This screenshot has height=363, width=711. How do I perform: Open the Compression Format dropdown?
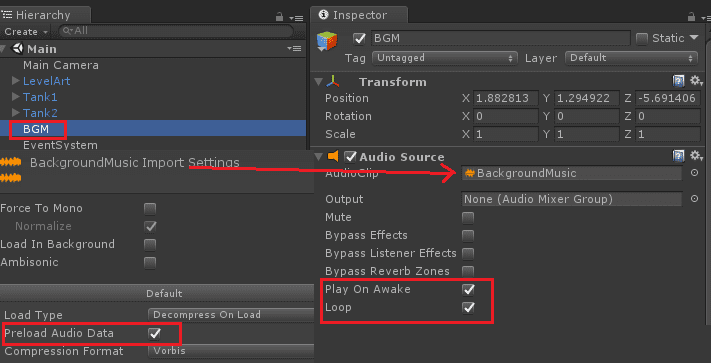pos(231,351)
